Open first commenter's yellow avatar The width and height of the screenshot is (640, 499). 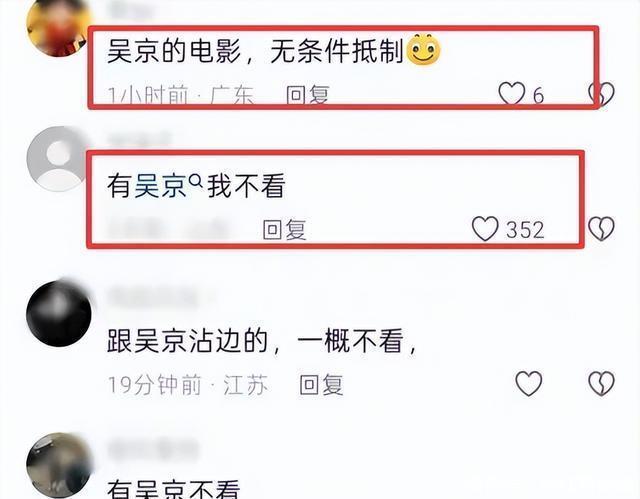coord(58,29)
